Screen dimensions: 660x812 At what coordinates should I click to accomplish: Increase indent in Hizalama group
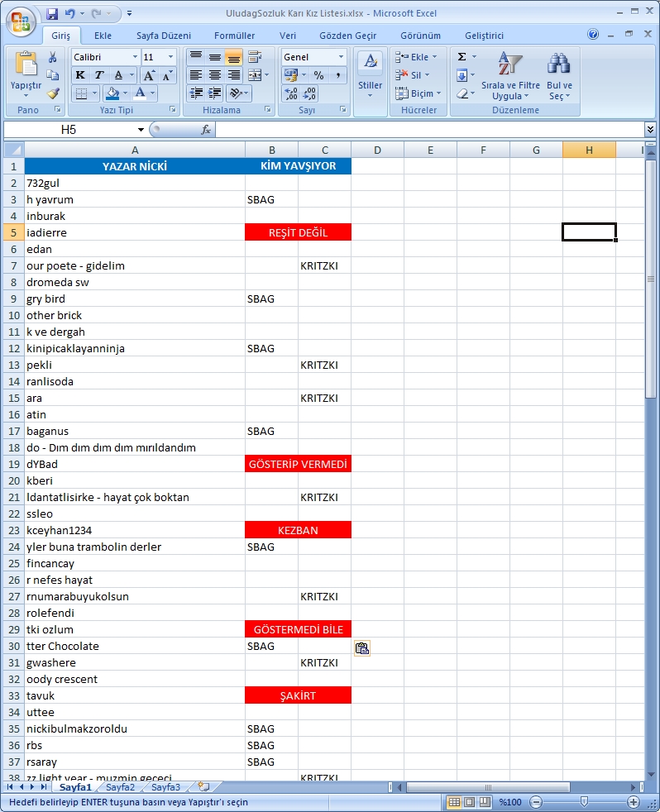point(215,93)
